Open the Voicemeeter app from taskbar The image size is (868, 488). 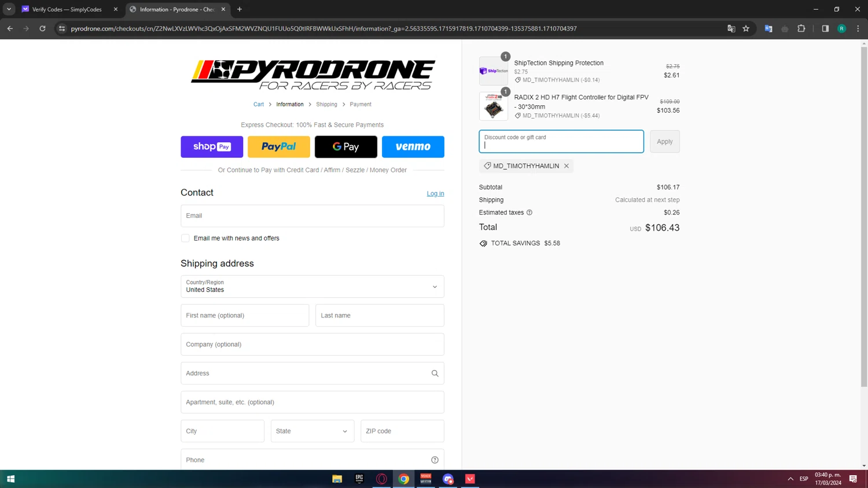click(426, 479)
